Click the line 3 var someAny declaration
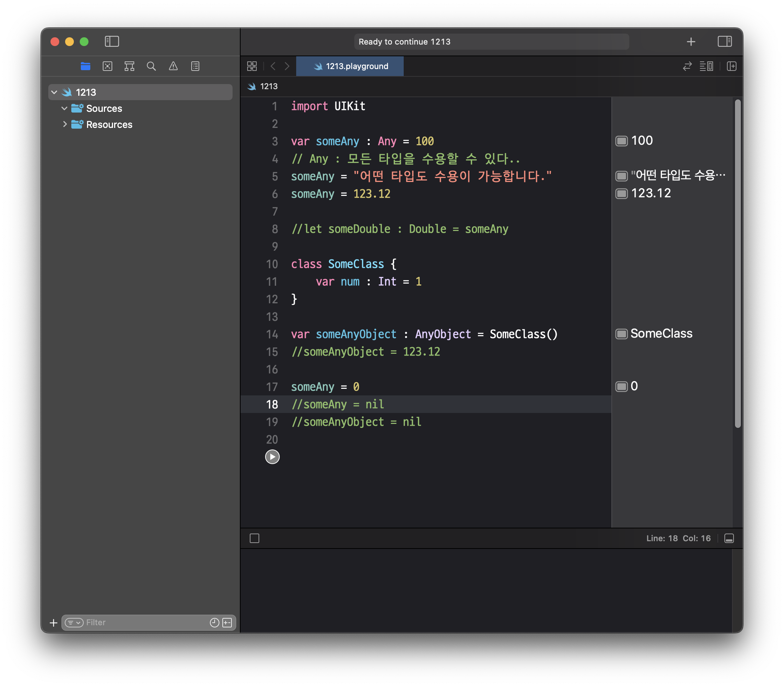Viewport: 784px width, 687px height. 362,141
